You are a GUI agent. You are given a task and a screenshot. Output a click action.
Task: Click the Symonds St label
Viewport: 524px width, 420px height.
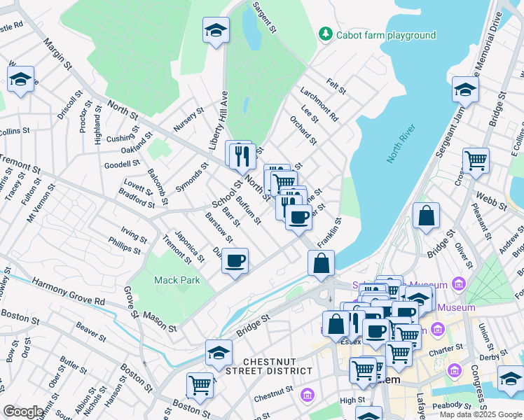click(x=192, y=177)
